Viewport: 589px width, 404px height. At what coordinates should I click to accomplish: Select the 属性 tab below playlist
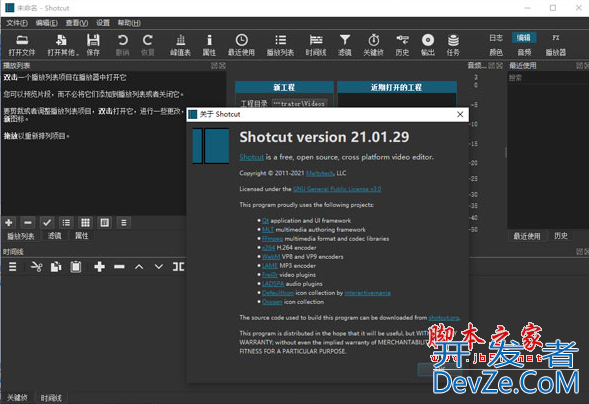coord(82,236)
